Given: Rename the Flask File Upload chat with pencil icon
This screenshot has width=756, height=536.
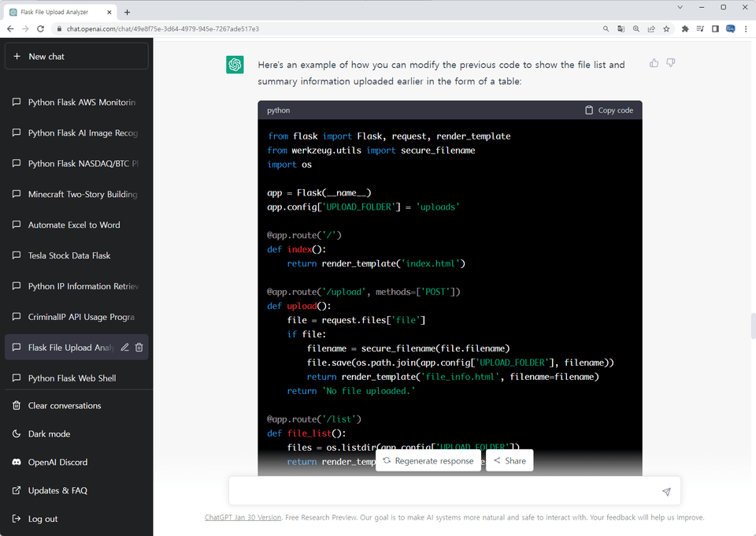Looking at the screenshot, I should (x=124, y=348).
